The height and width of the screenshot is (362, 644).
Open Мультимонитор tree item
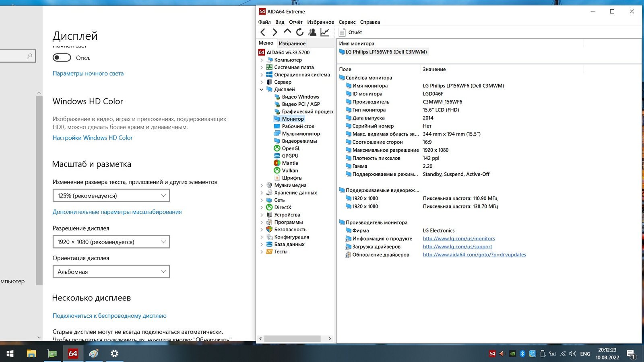pos(301,134)
